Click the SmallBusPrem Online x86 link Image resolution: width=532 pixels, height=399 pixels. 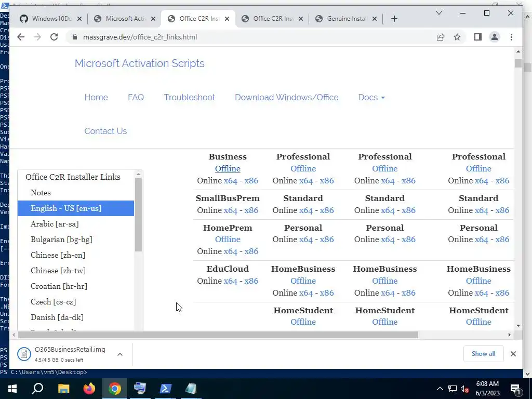tap(251, 210)
